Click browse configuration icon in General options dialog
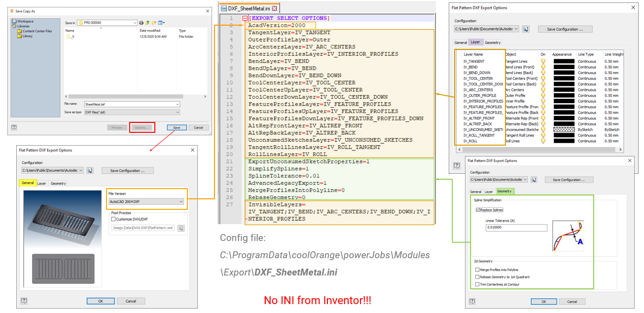Image resolution: width=644 pixels, height=313 pixels. coord(90,170)
